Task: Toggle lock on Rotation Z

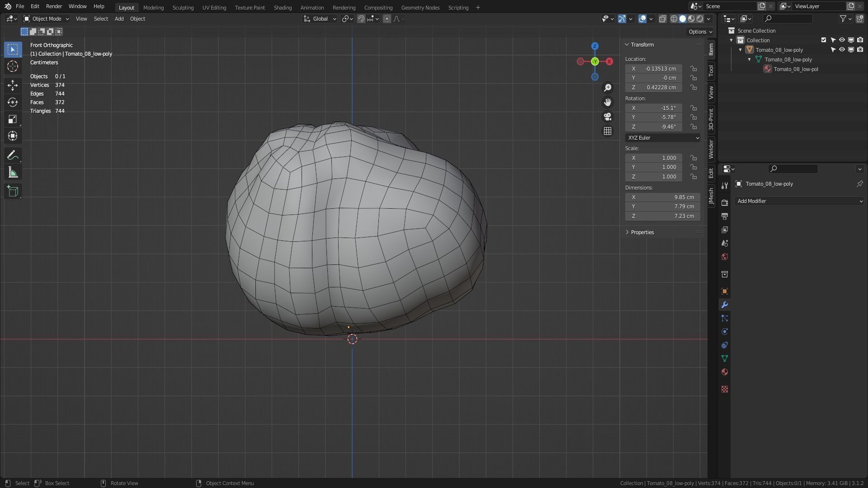Action: click(693, 127)
